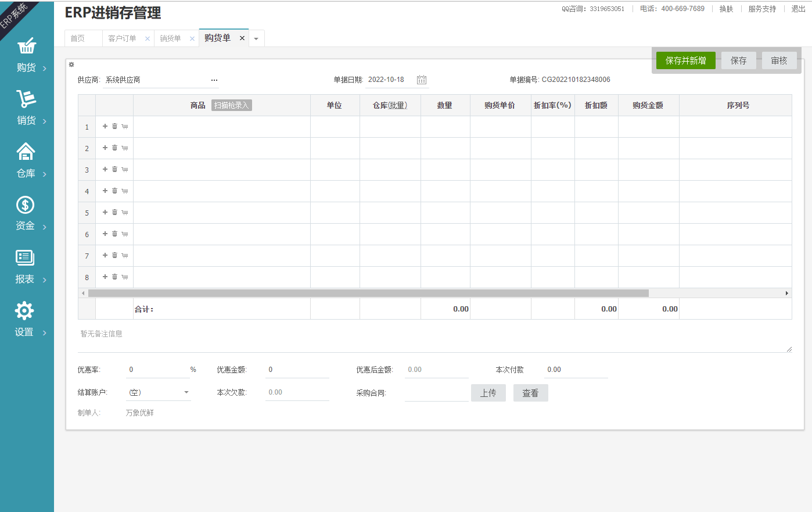812x512 pixels.
Task: Click the table horizontal scrollbar
Action: 368,293
